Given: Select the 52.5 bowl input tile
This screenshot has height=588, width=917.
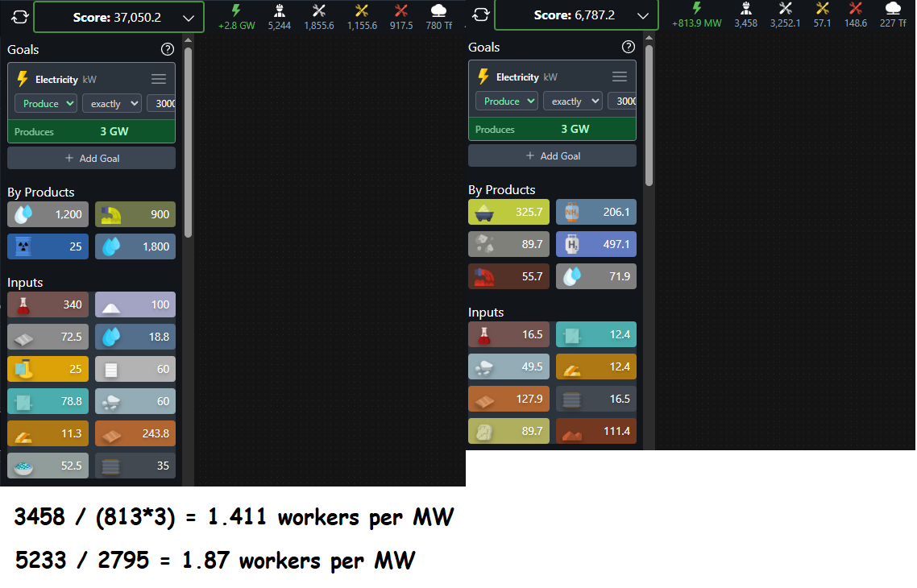Looking at the screenshot, I should pyautogui.click(x=48, y=466).
